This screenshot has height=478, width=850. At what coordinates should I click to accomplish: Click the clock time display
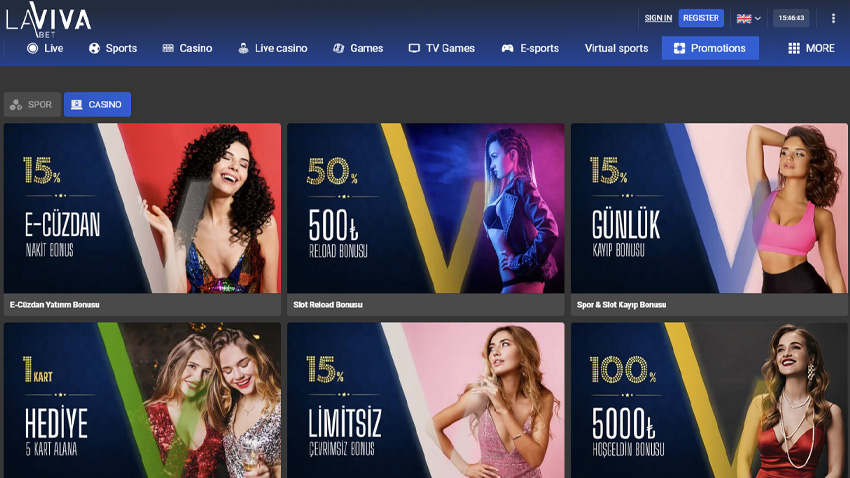pos(791,18)
